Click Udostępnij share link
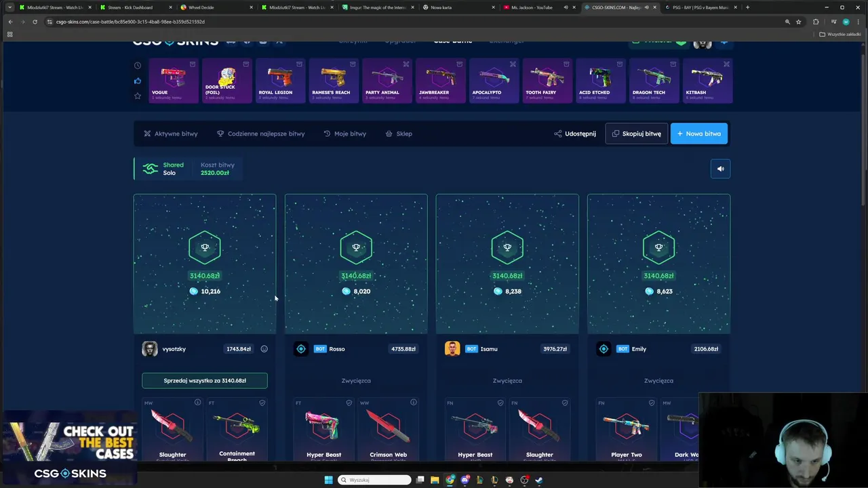Viewport: 868px width, 488px height. pos(575,134)
